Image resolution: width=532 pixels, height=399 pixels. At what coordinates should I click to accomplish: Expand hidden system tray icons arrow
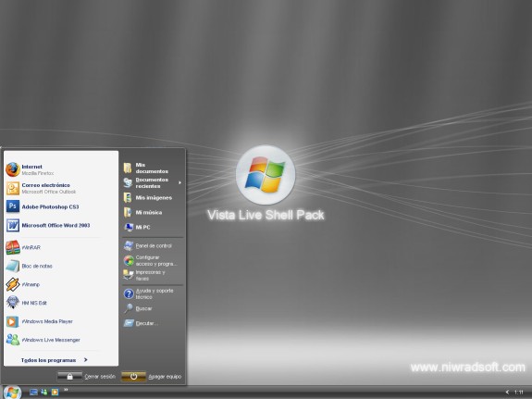(507, 393)
